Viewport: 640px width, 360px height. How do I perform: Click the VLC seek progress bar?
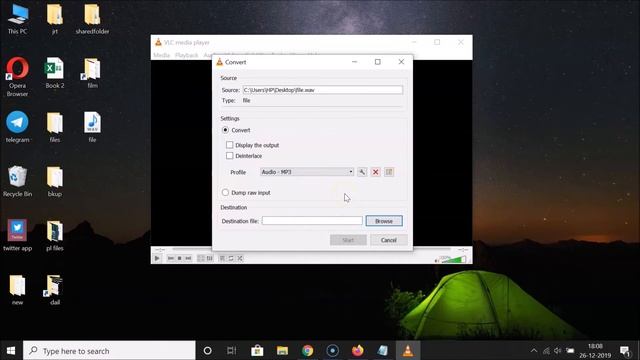pos(312,249)
